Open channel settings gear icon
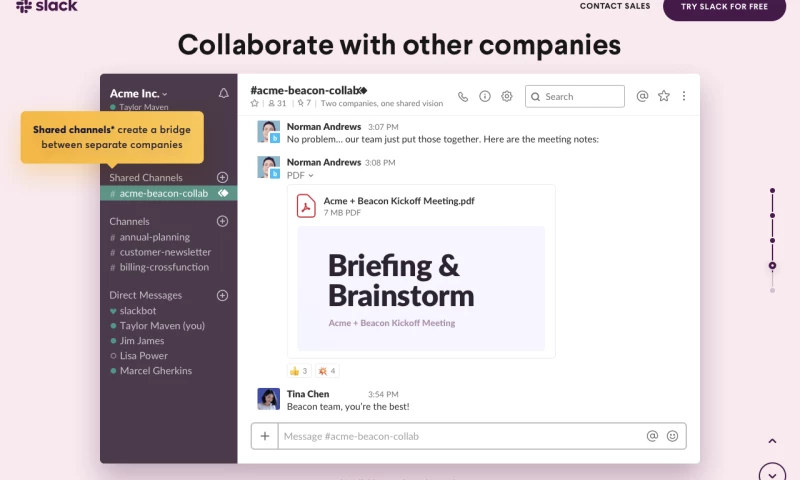Viewport: 800px width, 480px height. (507, 97)
